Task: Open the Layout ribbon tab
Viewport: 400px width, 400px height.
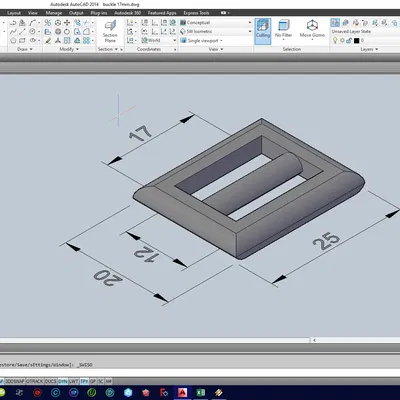Action: pyautogui.click(x=14, y=13)
